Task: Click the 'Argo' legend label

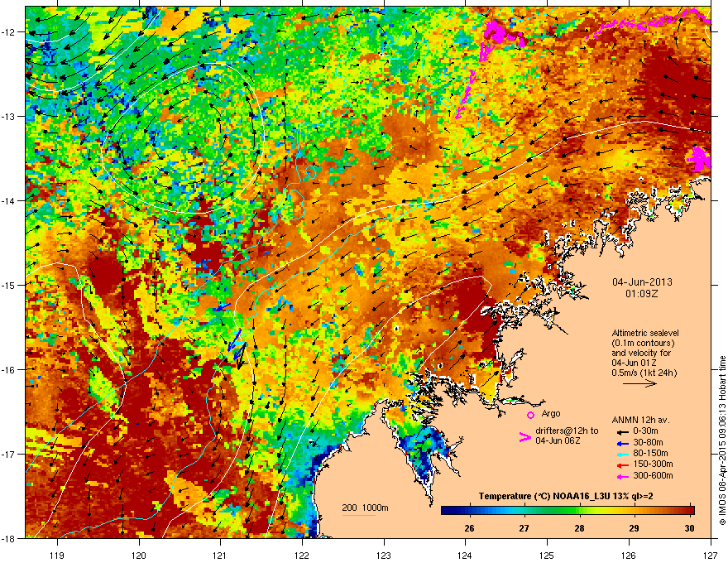Action: coord(551,413)
